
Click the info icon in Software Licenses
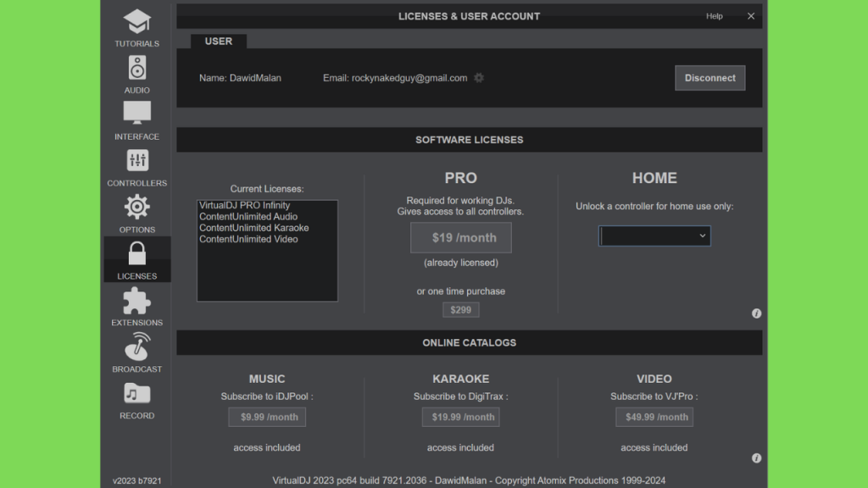tap(756, 313)
